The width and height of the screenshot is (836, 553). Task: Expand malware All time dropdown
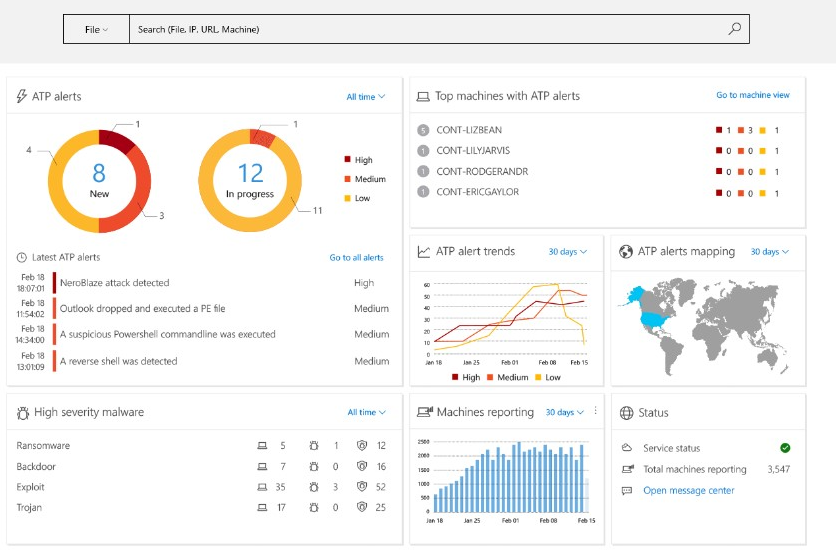coord(366,412)
